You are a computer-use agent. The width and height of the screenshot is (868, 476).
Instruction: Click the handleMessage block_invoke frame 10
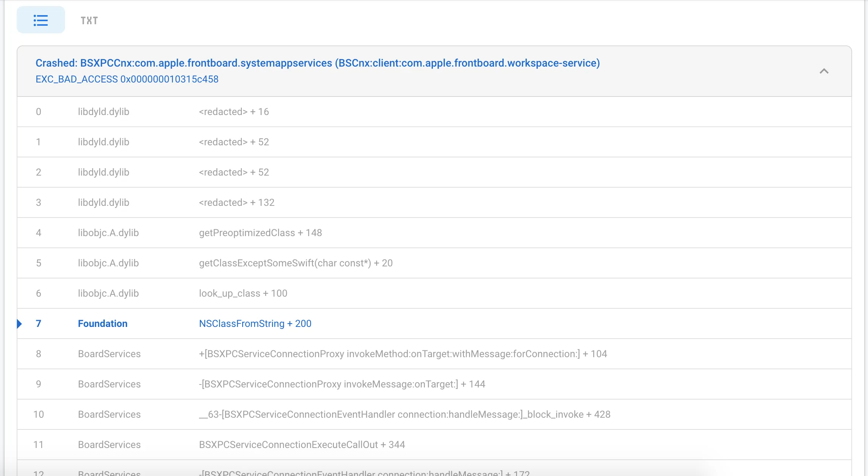coord(404,414)
